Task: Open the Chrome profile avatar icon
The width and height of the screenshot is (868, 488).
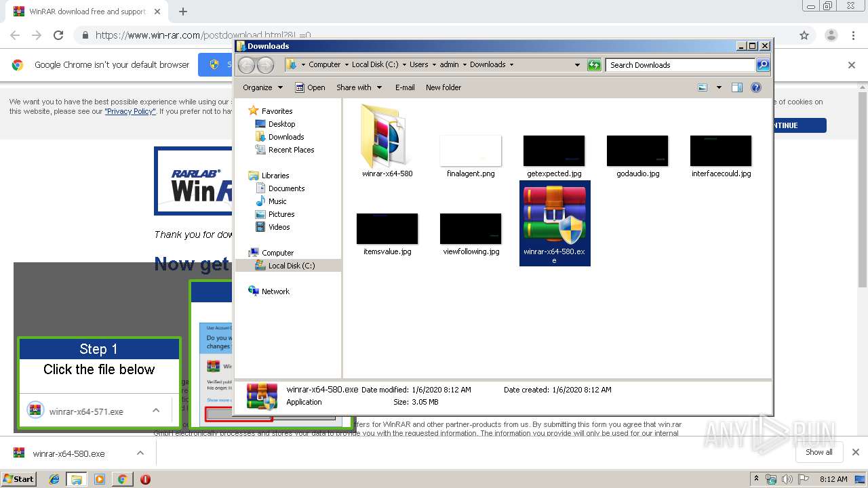Action: (831, 35)
